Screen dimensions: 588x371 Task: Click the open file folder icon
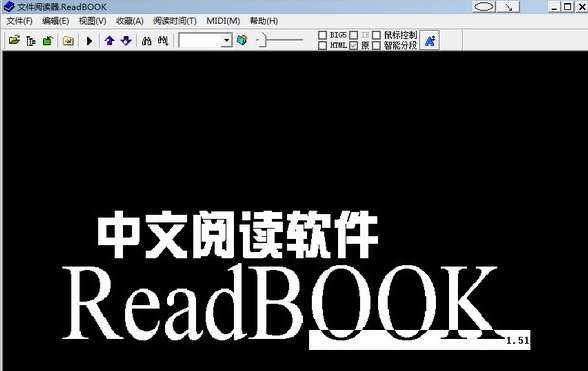pyautogui.click(x=14, y=40)
